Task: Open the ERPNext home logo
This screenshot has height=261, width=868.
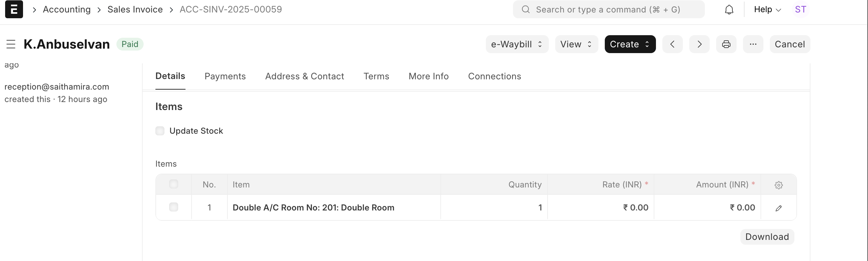Action: pyautogui.click(x=14, y=9)
